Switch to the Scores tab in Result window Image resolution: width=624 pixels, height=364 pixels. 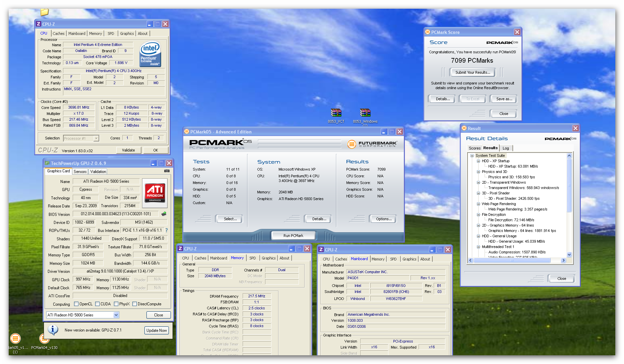coord(475,148)
